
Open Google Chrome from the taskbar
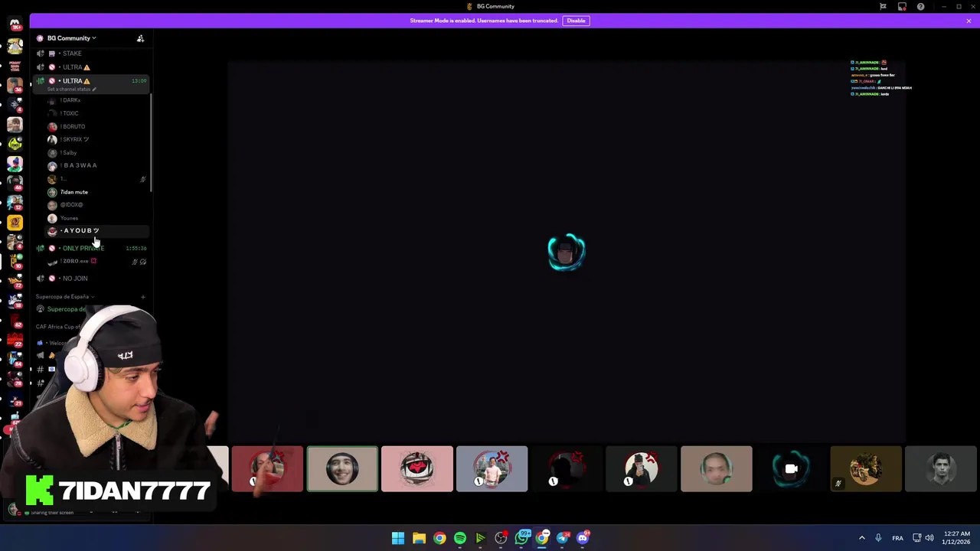point(439,538)
